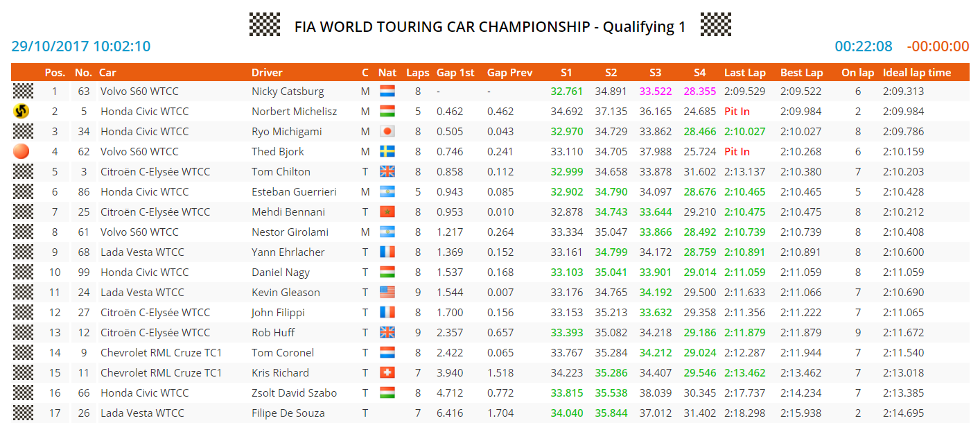Click the orange ball icon beside Thed Bjork
Image resolution: width=980 pixels, height=432 pixels.
(22, 151)
